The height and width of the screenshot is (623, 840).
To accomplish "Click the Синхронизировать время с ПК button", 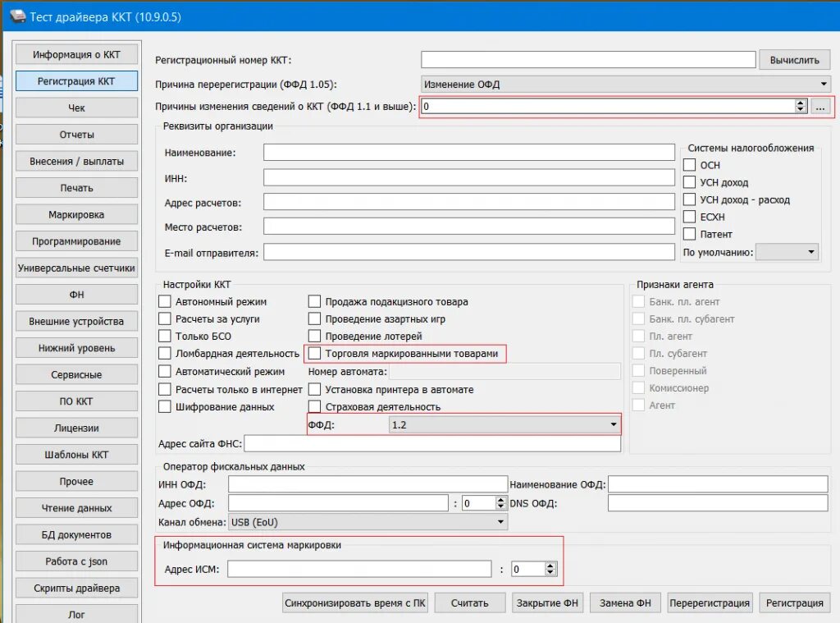I will (354, 602).
